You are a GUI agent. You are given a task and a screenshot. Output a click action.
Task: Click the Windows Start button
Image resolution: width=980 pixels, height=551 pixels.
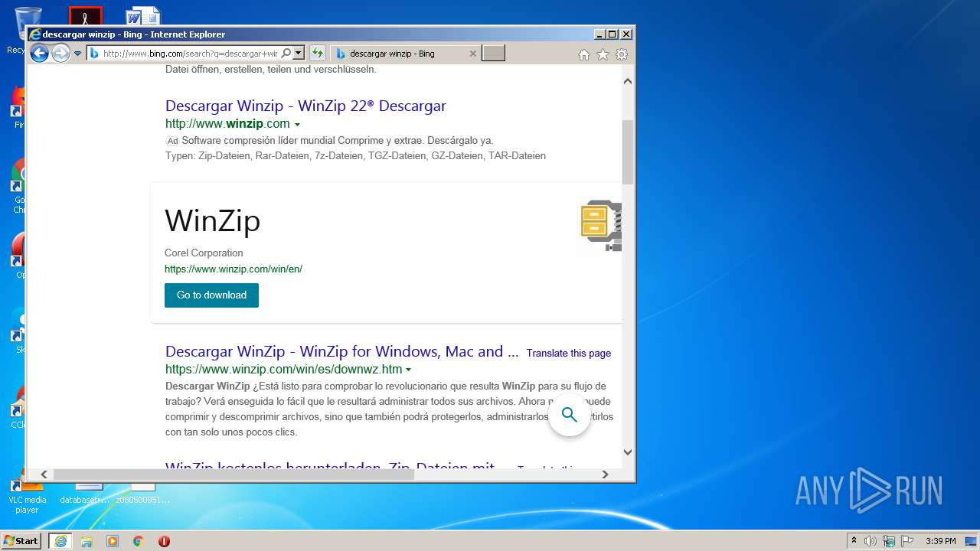click(21, 541)
